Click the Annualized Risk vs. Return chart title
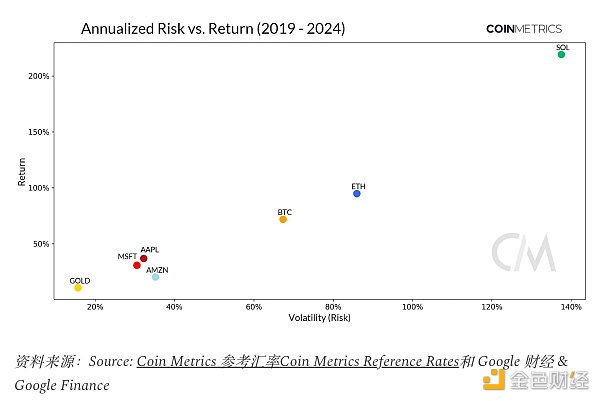Screen dimensions: 600x401 [x=213, y=29]
